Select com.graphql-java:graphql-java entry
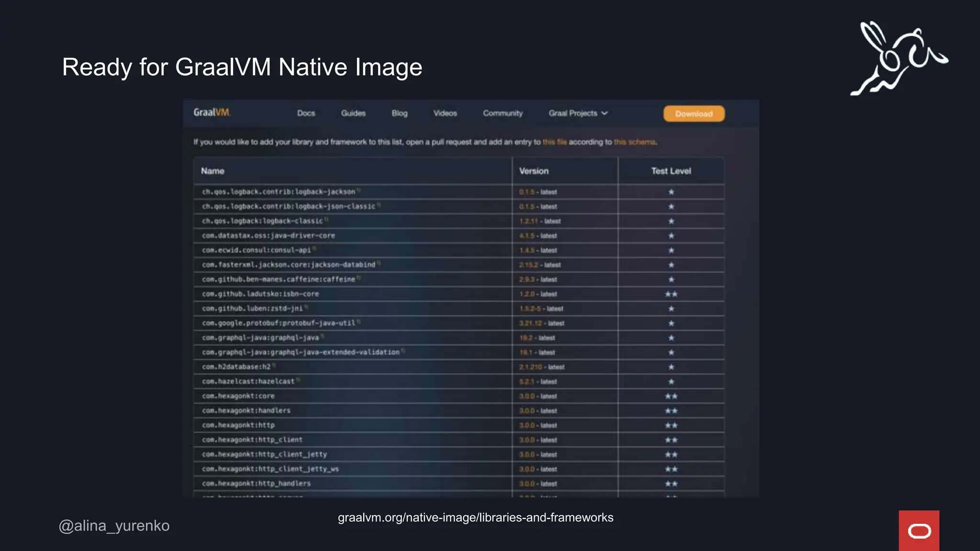This screenshot has width=980, height=551. (x=260, y=338)
